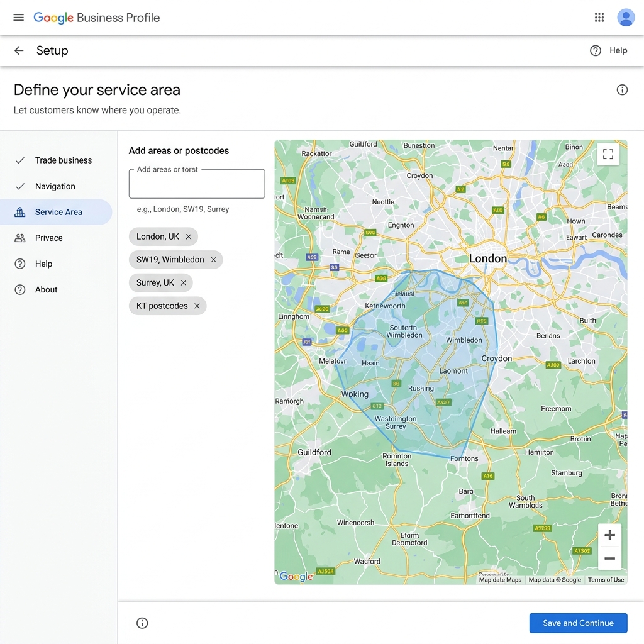Click the KT postcodes chip text

pyautogui.click(x=162, y=306)
